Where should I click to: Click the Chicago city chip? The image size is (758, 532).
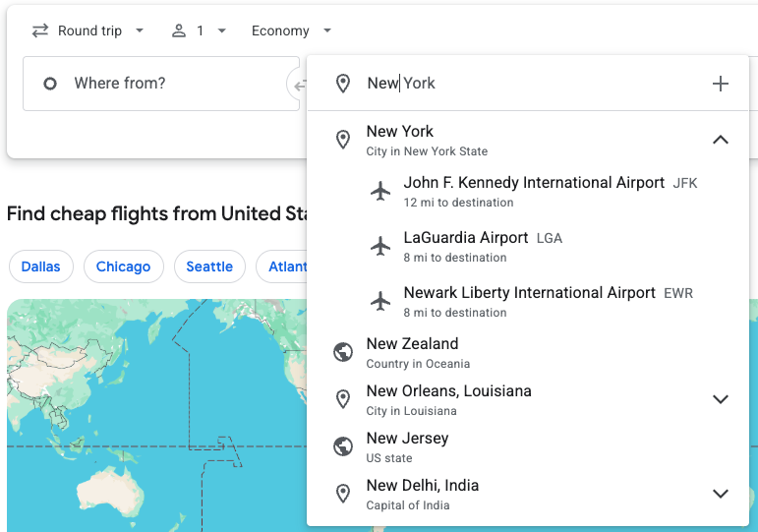tap(123, 266)
